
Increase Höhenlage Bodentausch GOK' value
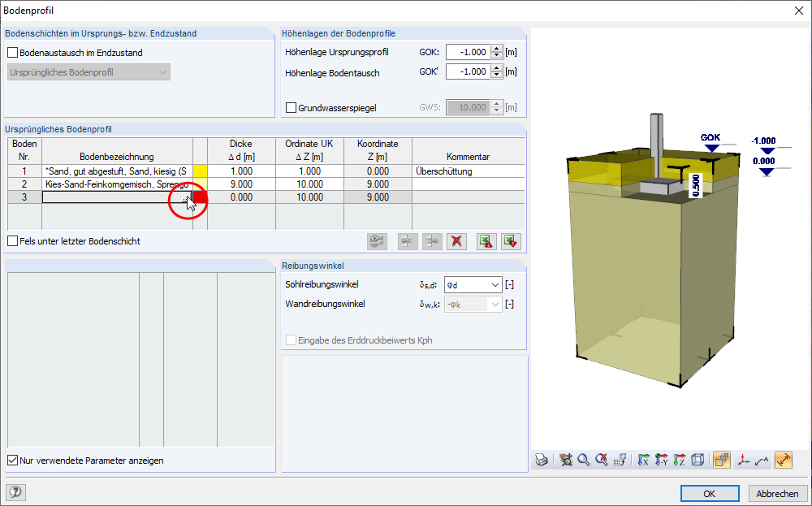[x=497, y=68]
